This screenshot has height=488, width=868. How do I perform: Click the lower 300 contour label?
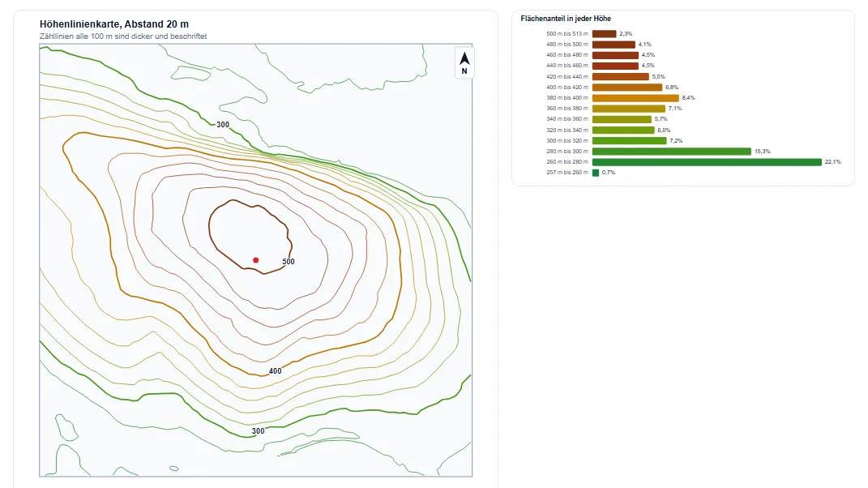point(258,431)
